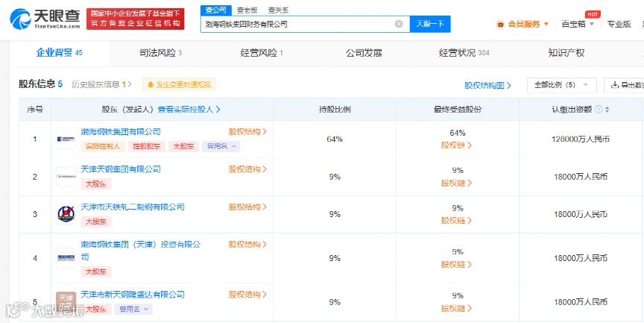
Task: Switch to 企业背景 tab
Action: click(x=60, y=53)
